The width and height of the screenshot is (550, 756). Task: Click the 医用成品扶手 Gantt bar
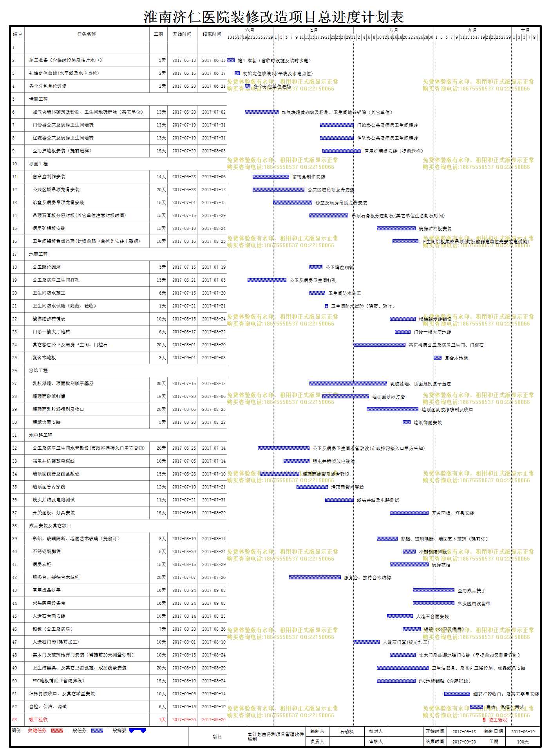pyautogui.click(x=434, y=590)
